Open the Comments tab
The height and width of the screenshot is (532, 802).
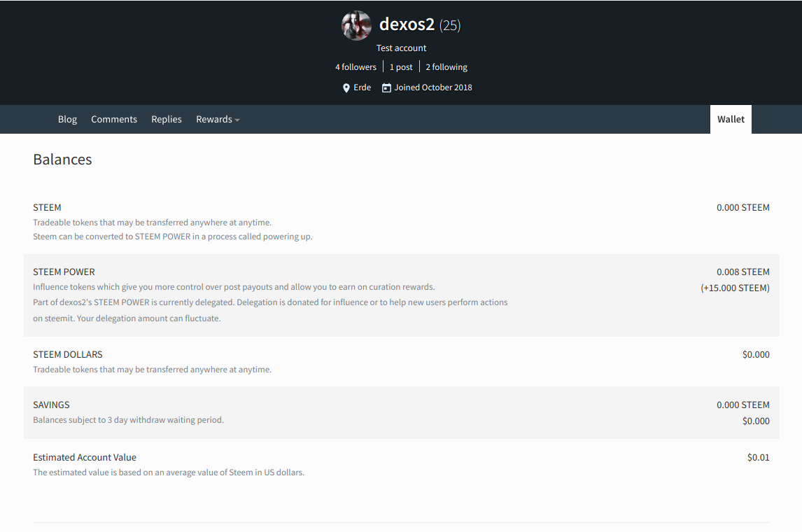click(x=114, y=119)
